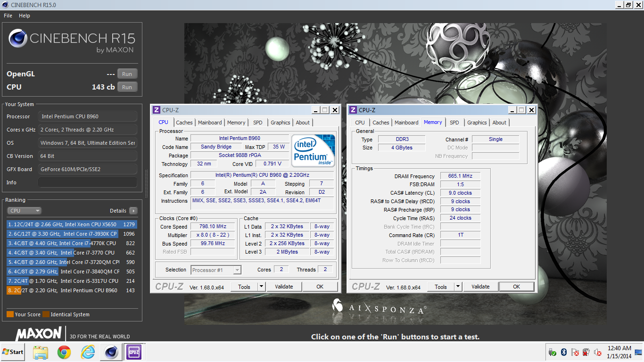
Task: Select the Graphics tab in the left CPU-Z window
Action: [281, 123]
